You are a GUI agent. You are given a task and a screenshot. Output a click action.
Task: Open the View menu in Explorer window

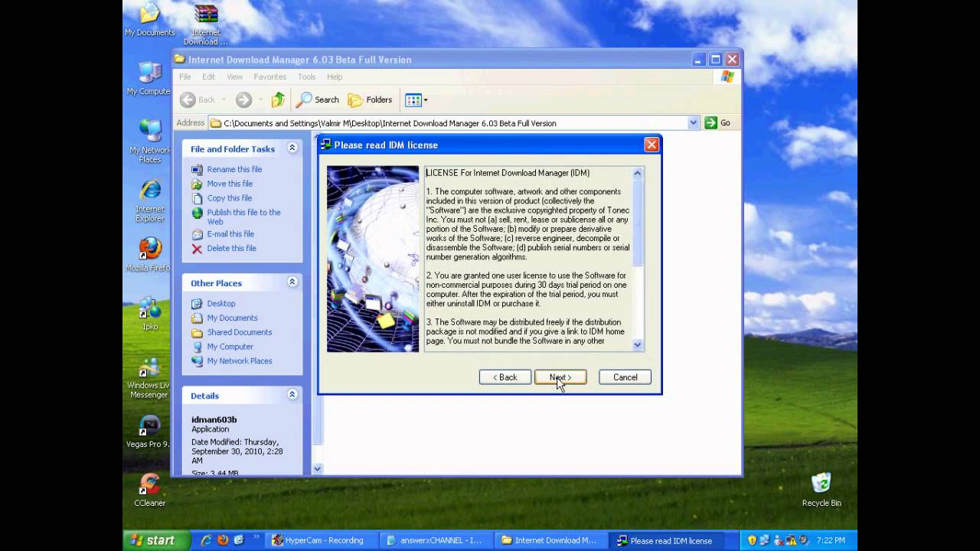234,77
